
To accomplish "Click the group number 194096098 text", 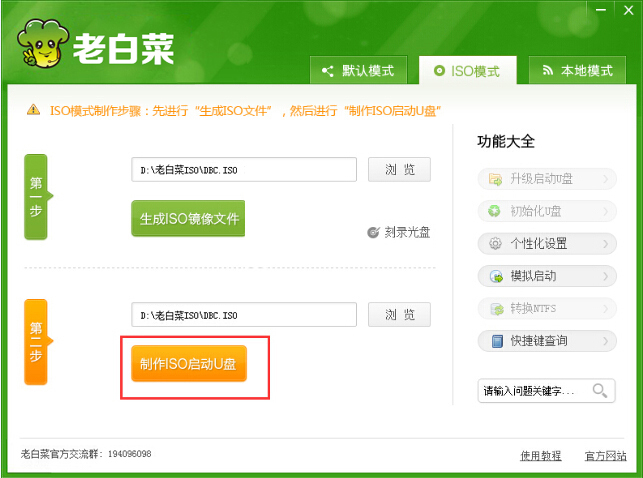I will click(x=130, y=454).
